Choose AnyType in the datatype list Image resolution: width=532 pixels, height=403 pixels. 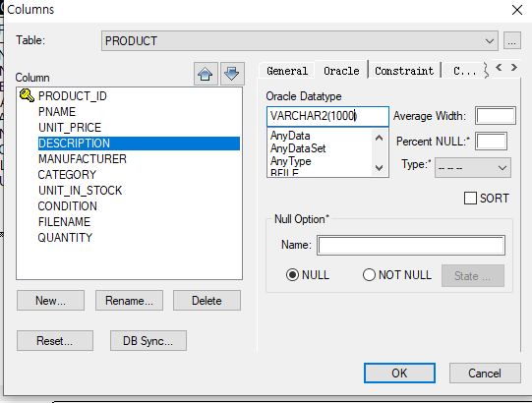pyautogui.click(x=290, y=161)
